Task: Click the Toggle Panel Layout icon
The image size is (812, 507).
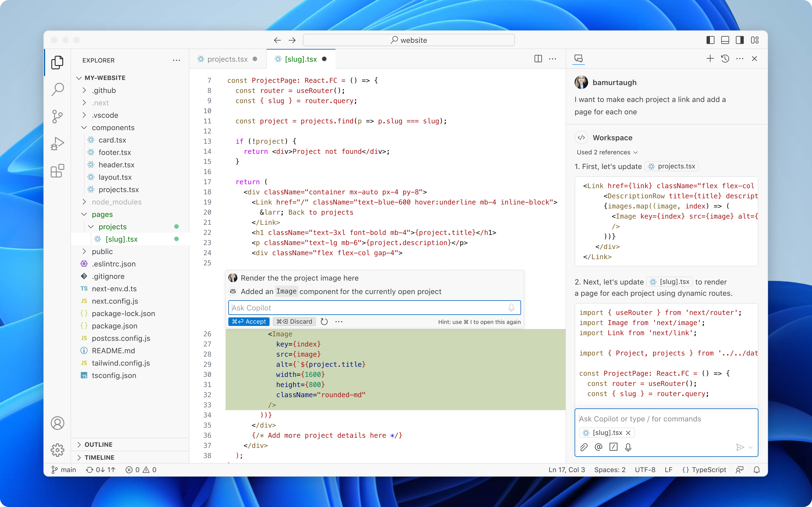Action: 725,40
